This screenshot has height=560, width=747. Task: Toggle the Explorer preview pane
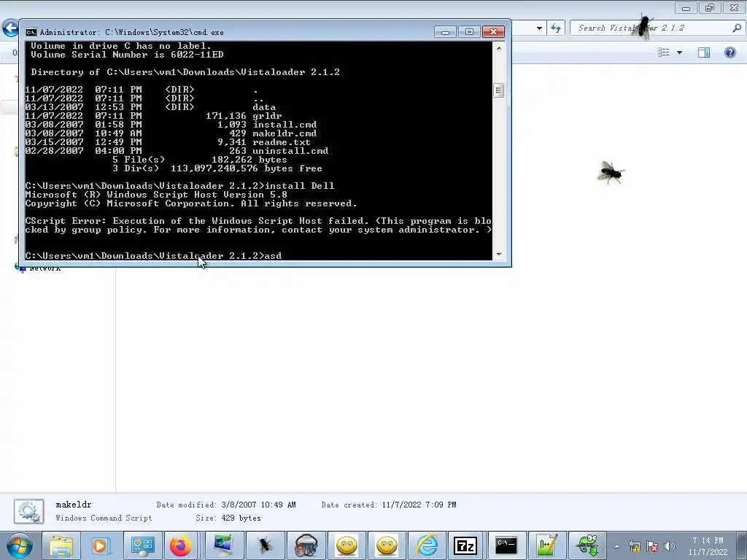[x=704, y=52]
